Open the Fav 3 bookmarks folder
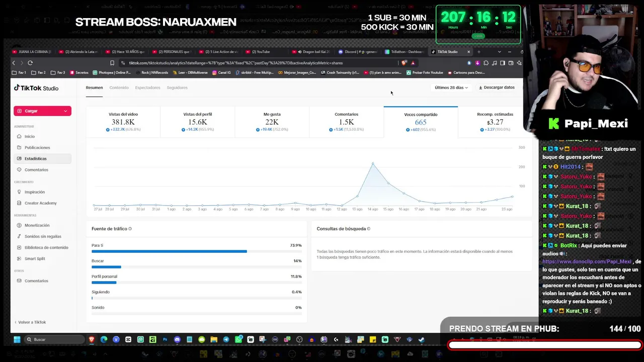The image size is (644, 362). pos(58,73)
